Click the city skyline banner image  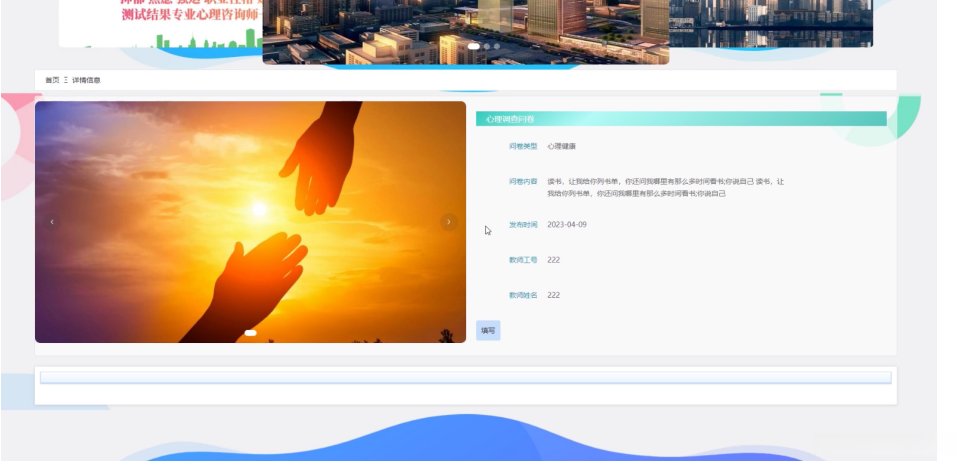(466, 32)
